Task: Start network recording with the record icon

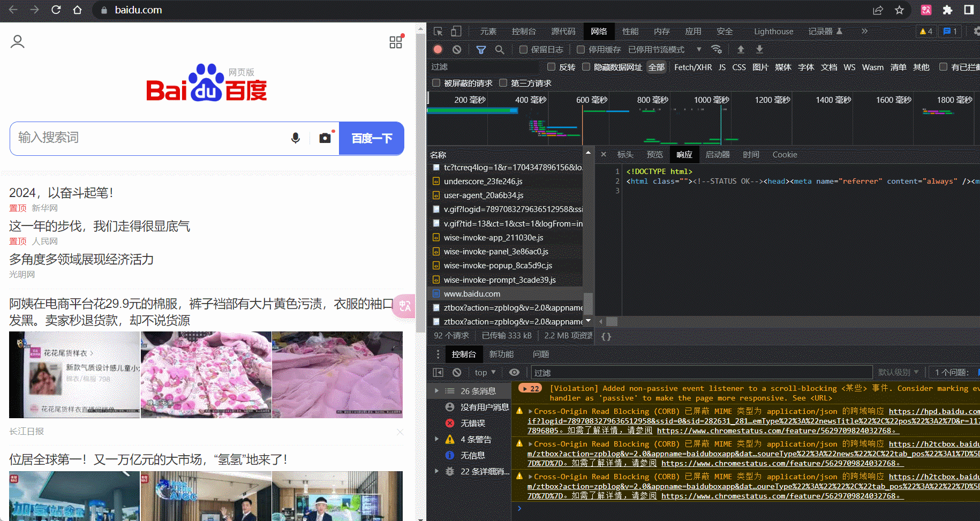Action: tap(438, 49)
